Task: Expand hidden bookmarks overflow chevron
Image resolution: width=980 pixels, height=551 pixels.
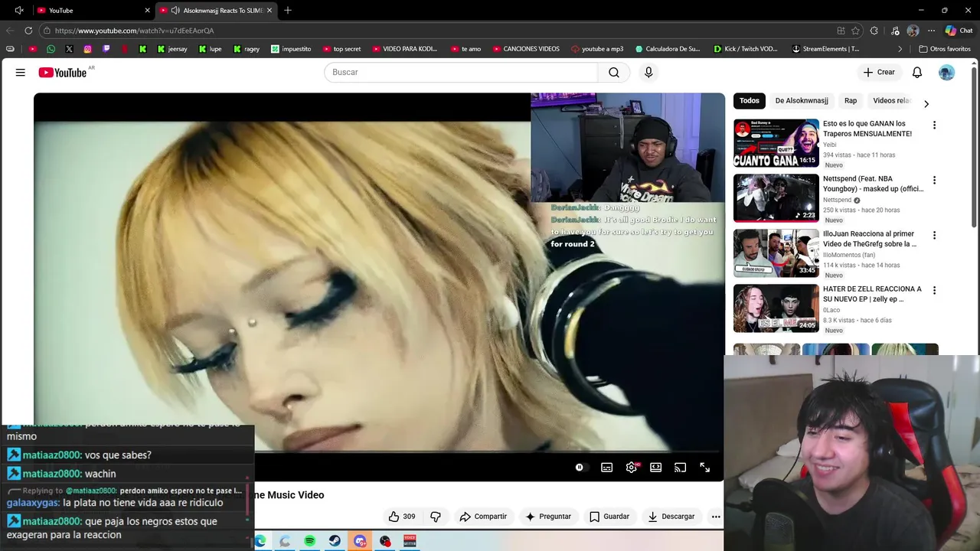Action: (900, 49)
